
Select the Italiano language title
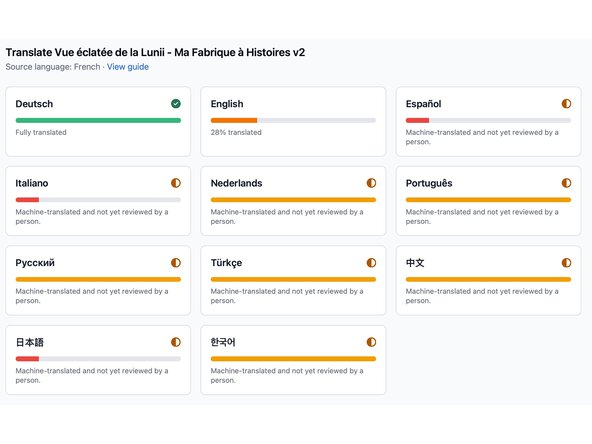pyautogui.click(x=32, y=183)
